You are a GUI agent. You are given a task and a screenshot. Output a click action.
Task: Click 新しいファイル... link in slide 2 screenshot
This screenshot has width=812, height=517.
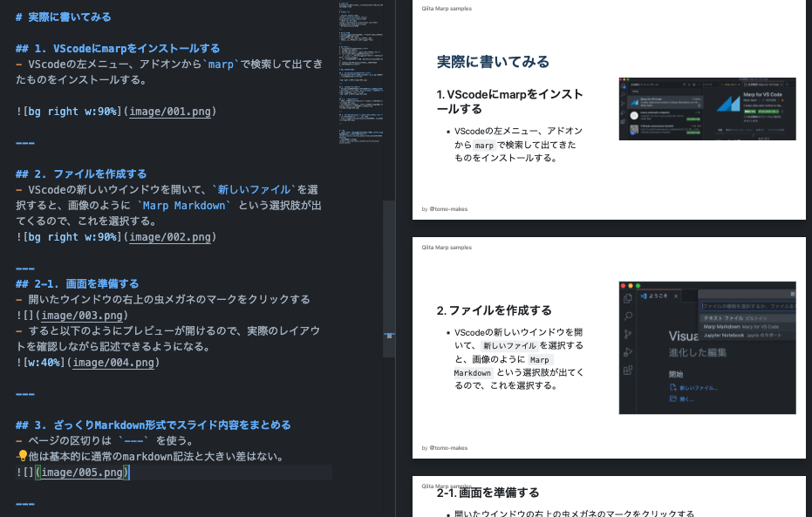pos(698,388)
